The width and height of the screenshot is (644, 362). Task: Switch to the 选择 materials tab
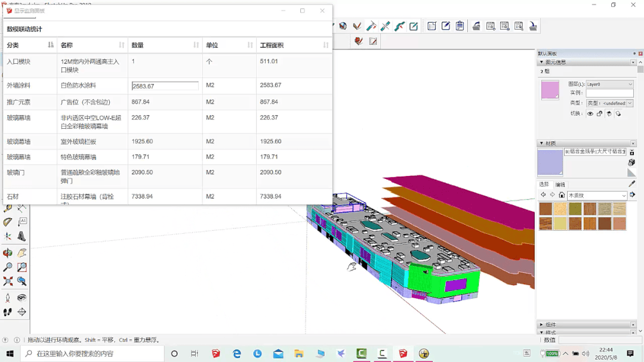point(544,185)
